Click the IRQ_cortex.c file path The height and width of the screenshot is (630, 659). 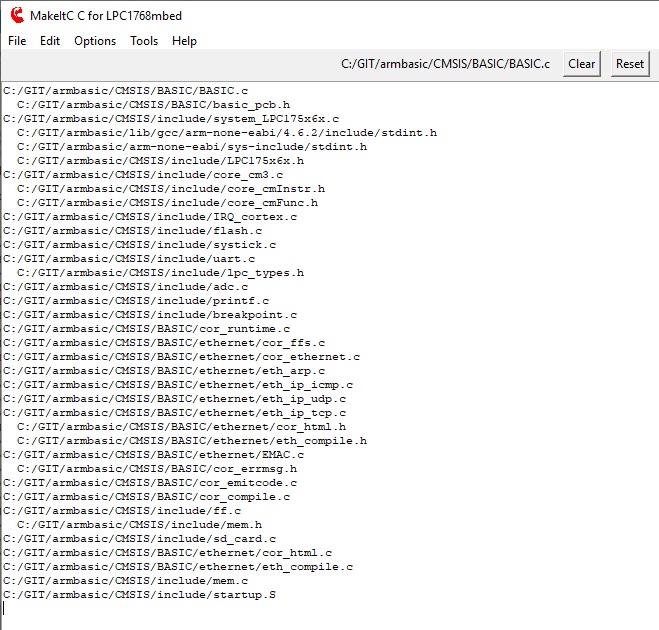150,216
